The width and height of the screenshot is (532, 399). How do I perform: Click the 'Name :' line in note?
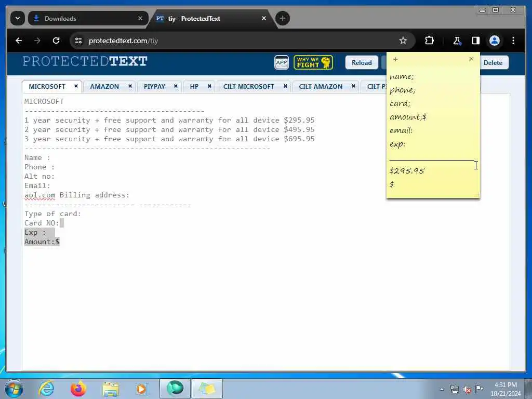pyautogui.click(x=37, y=157)
